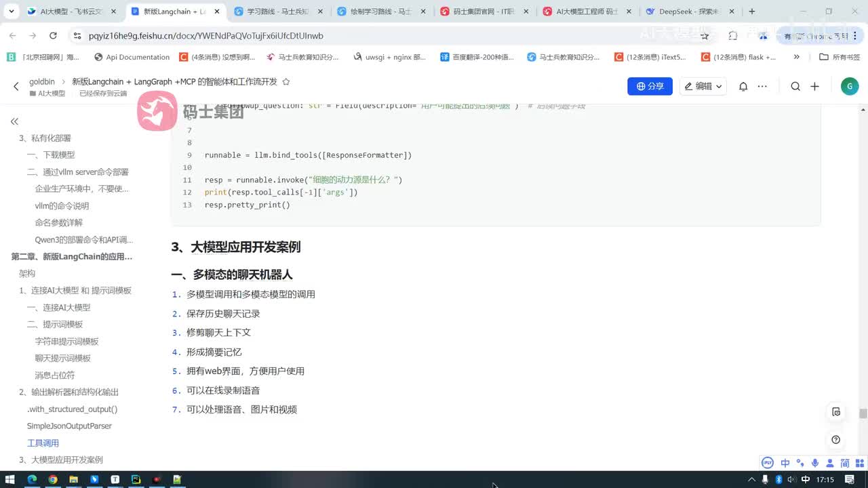Open the 北京招聘网 bookmark
Image resolution: width=868 pixels, height=488 pixels.
43,57
